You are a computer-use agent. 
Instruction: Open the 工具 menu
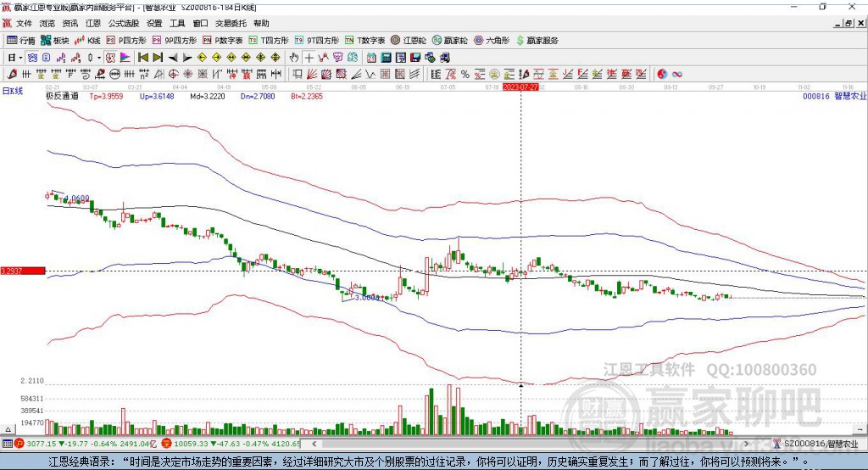click(177, 23)
